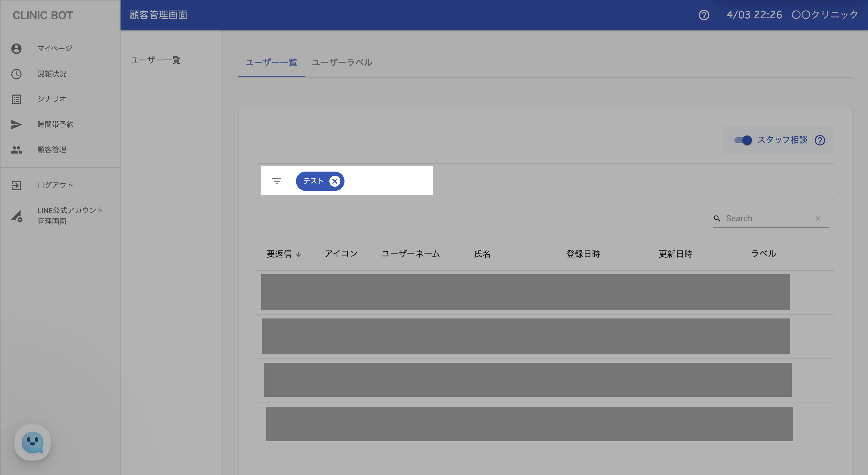Remove the テスト filter chip
Viewport: 868px width, 475px height.
[334, 181]
